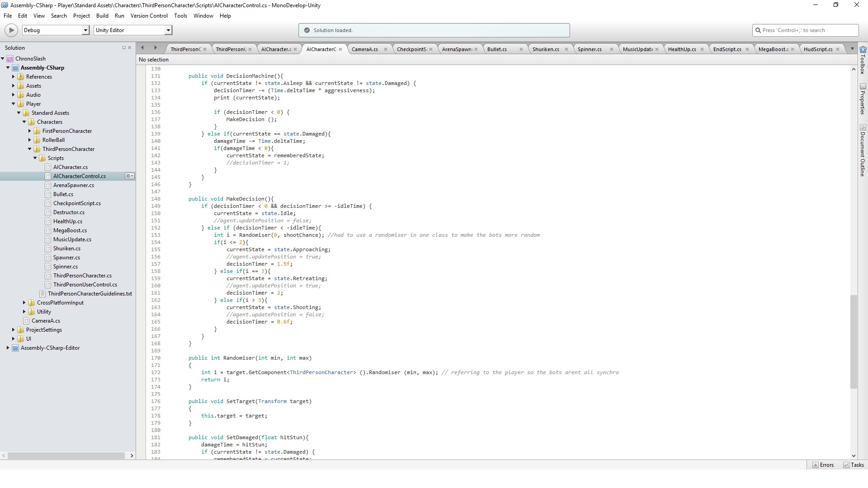Open the Debug configuration dropdown
Viewport: 868px width, 488px height.
point(85,30)
